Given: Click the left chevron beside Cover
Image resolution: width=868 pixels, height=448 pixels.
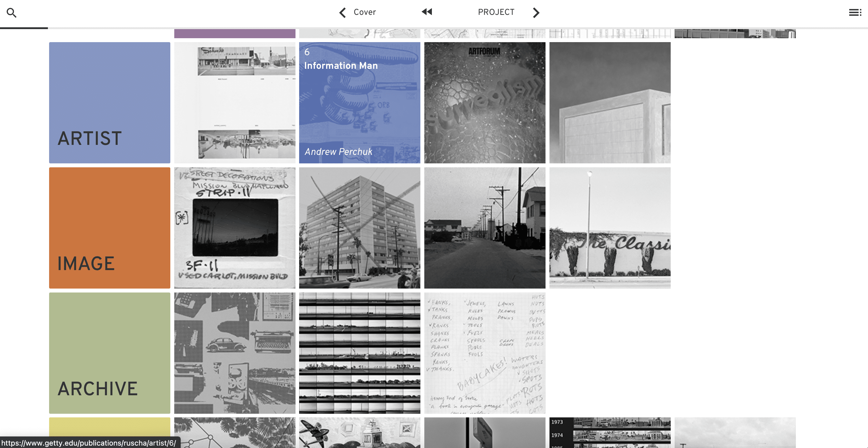Looking at the screenshot, I should click(342, 13).
